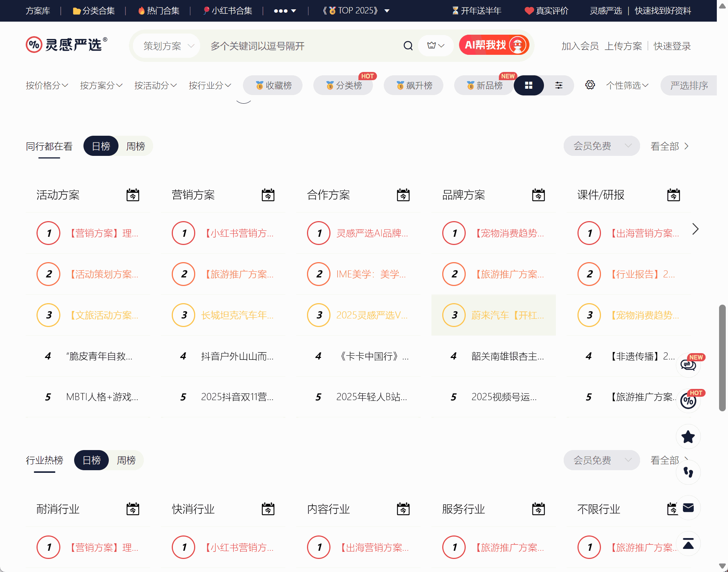Switch to grid view layout
Screen dimensions: 728x572
point(528,85)
